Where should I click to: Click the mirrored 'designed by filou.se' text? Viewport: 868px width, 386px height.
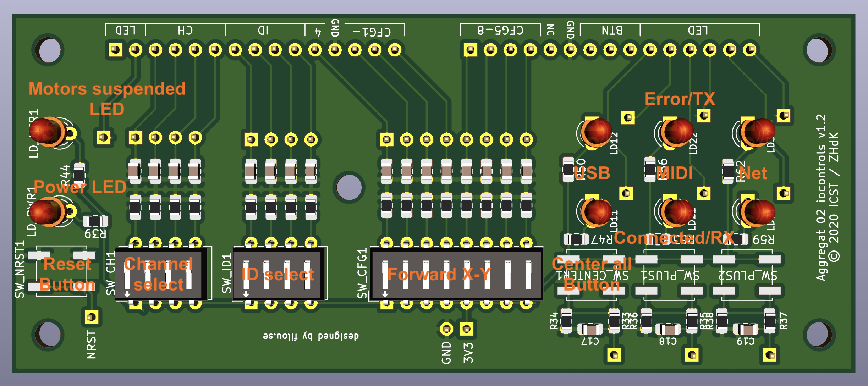(311, 336)
